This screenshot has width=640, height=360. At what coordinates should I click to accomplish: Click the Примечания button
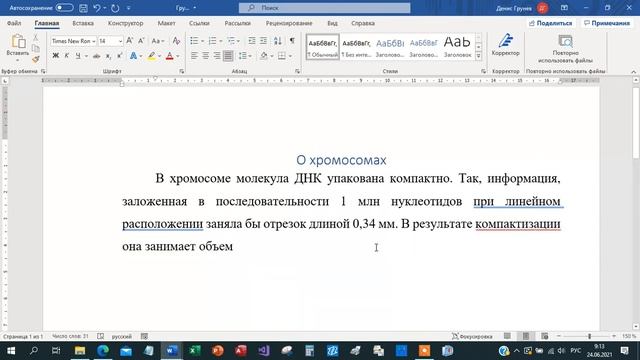coord(607,23)
